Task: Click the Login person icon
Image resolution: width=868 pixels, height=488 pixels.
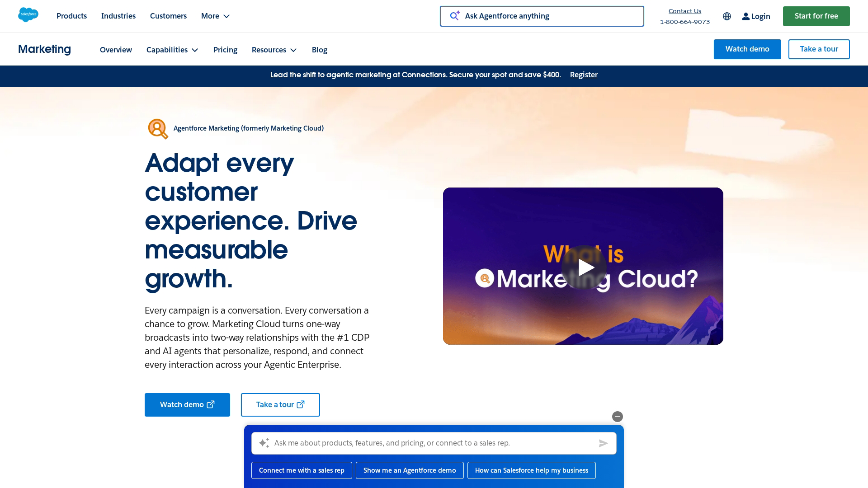Action: coord(745,16)
